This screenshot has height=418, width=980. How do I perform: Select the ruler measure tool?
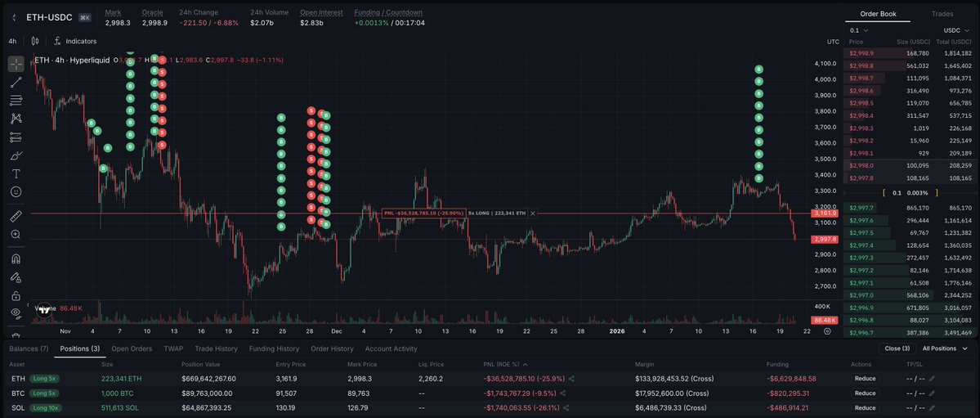(x=16, y=216)
